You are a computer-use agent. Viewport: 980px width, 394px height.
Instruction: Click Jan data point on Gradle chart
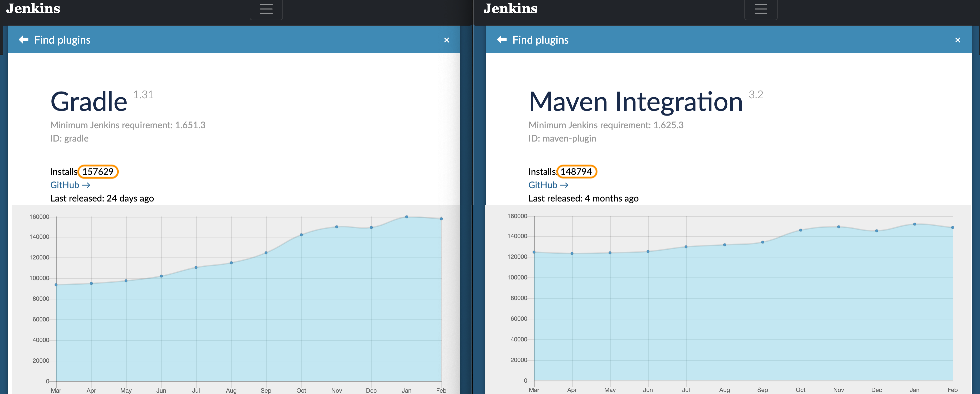coord(407,217)
